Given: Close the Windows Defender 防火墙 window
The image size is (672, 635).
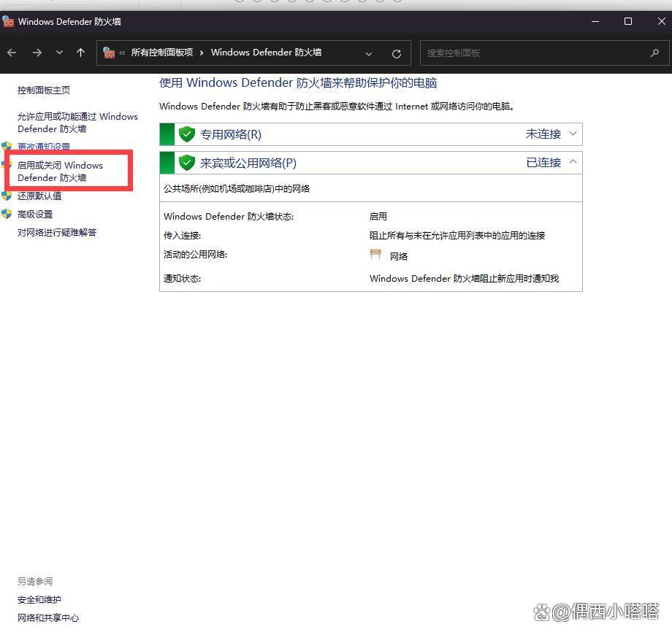Looking at the screenshot, I should (661, 21).
